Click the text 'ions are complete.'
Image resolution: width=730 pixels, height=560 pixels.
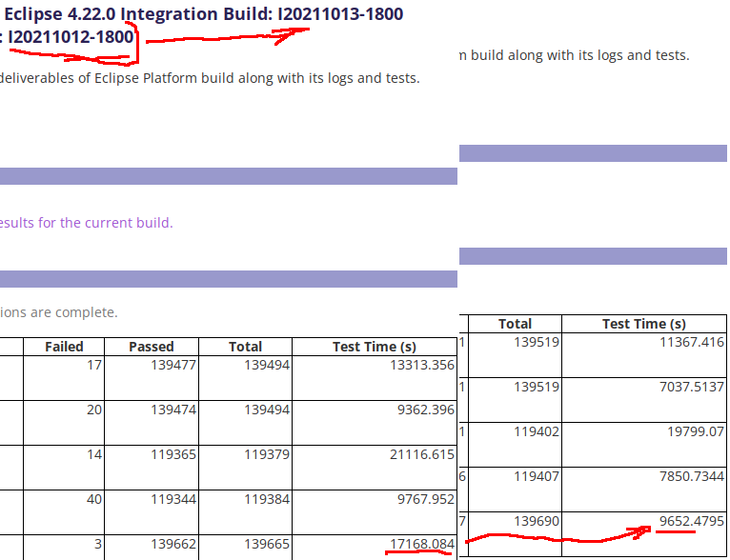[59, 312]
